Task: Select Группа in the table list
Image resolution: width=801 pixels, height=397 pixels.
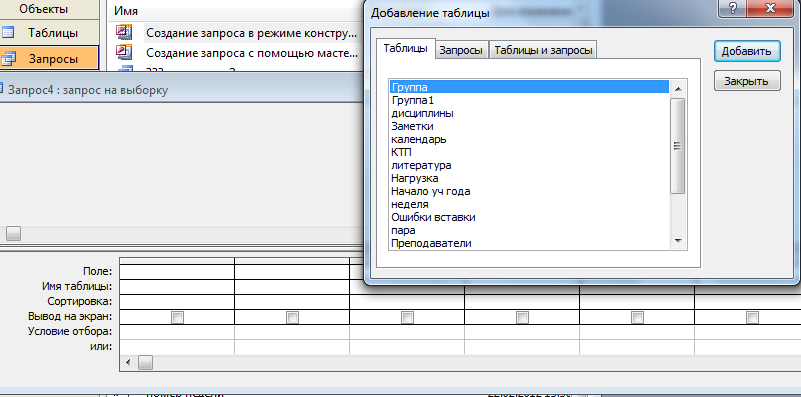Action: (529, 87)
